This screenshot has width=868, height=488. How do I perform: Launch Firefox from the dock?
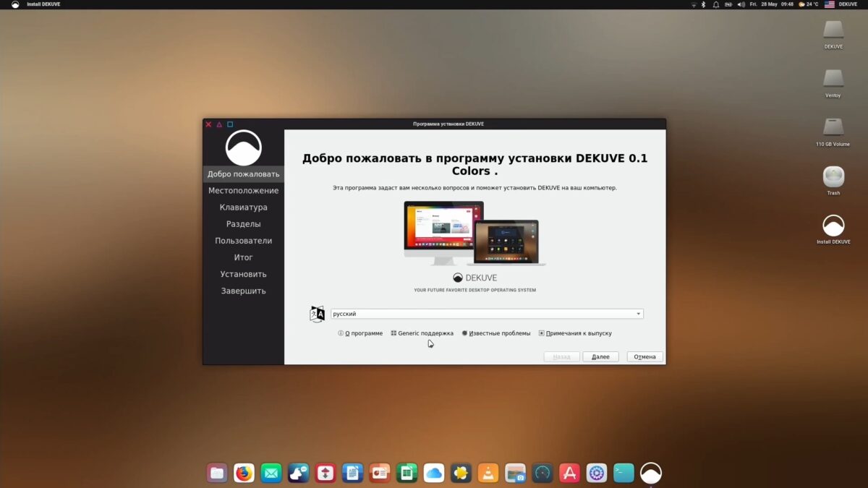pos(244,473)
